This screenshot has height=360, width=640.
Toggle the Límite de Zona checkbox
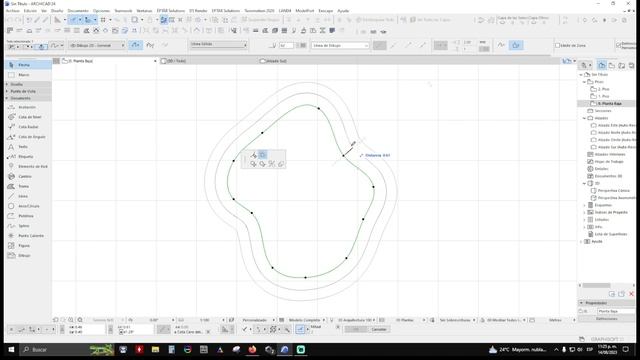click(x=558, y=45)
